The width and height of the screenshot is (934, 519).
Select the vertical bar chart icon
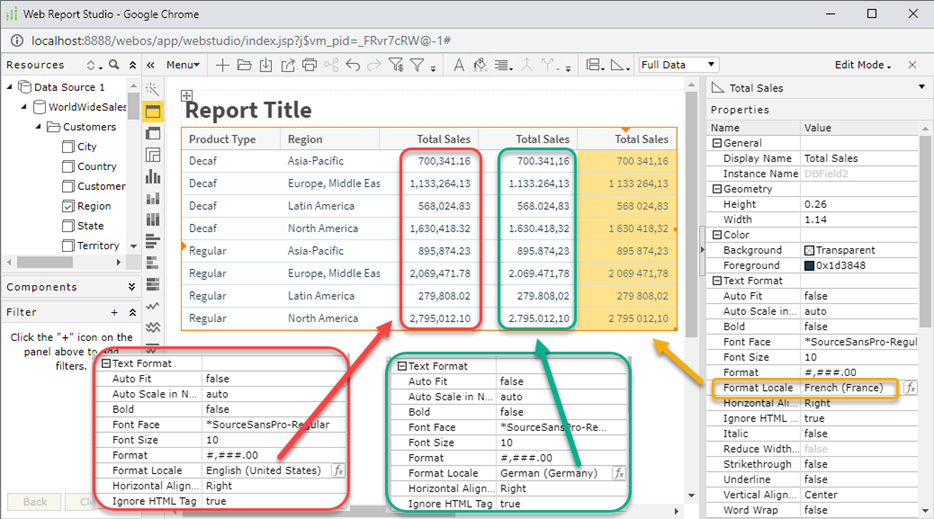(153, 176)
